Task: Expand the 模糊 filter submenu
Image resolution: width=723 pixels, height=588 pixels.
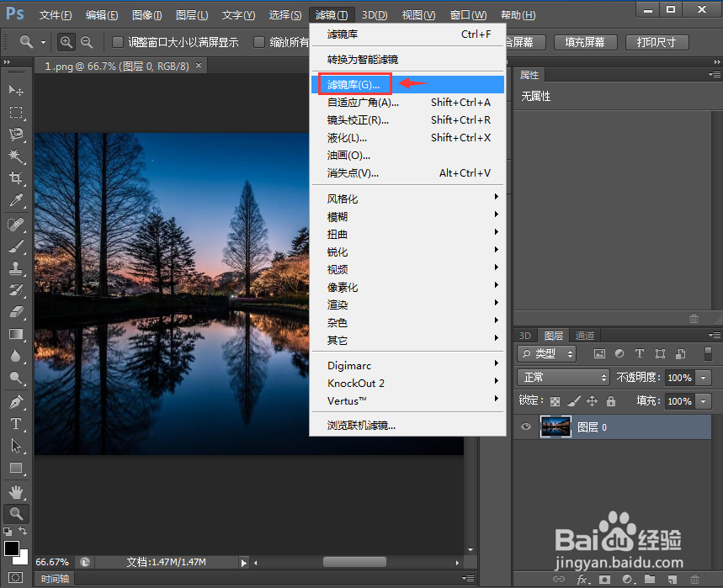Action: pos(407,216)
